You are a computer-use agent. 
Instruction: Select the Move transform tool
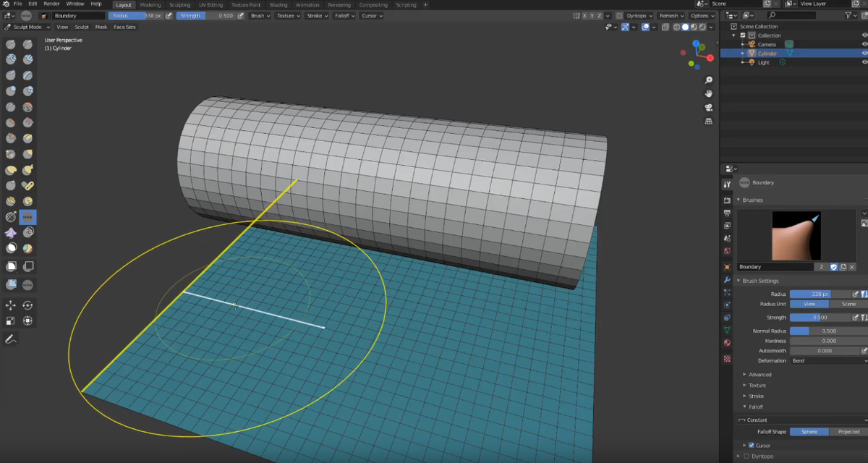coord(11,305)
